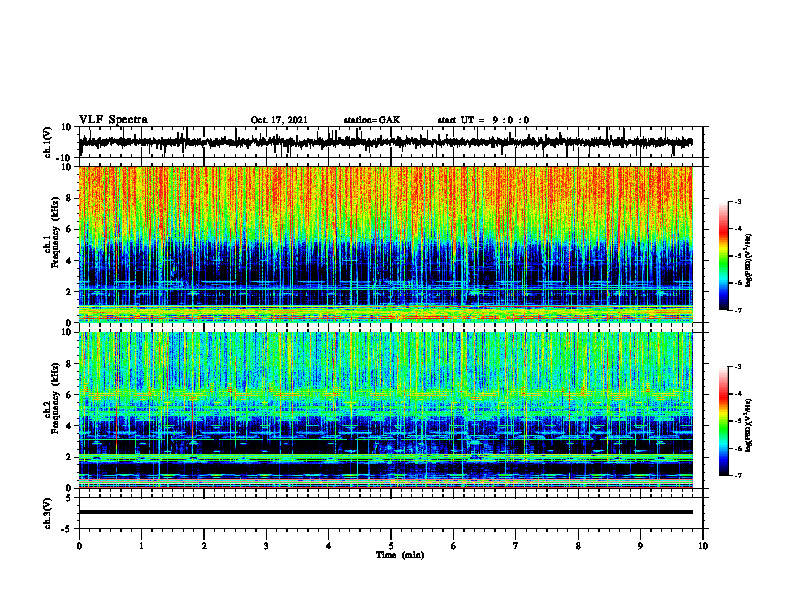Click inside the ch.2 spectrogram panel

click(386, 410)
